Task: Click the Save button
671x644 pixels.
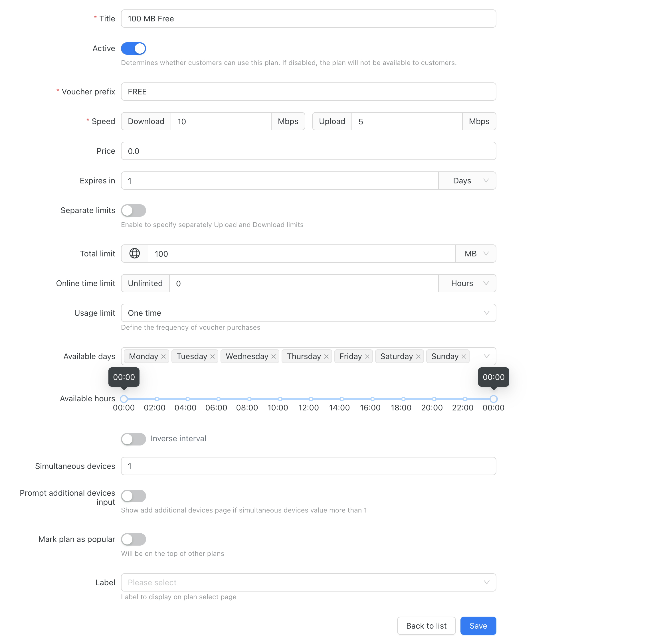Action: [x=478, y=626]
